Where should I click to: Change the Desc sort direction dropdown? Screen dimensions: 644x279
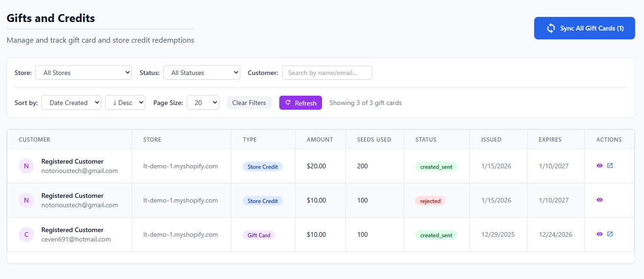point(125,103)
